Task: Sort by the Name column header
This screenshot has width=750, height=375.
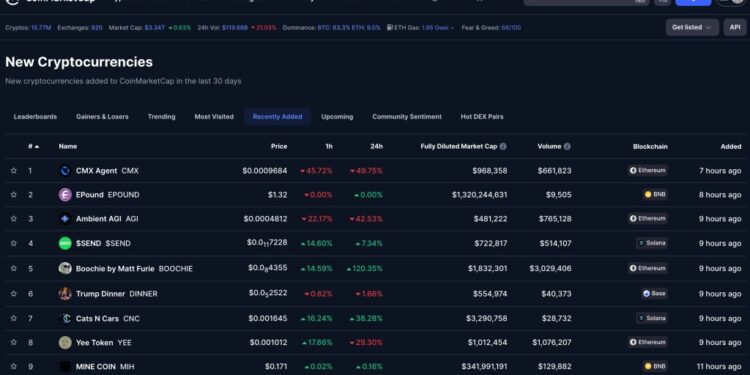Action: tap(68, 146)
